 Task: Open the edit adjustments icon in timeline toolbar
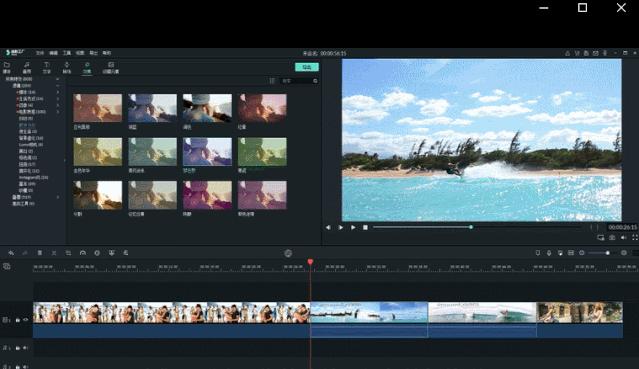[126, 253]
